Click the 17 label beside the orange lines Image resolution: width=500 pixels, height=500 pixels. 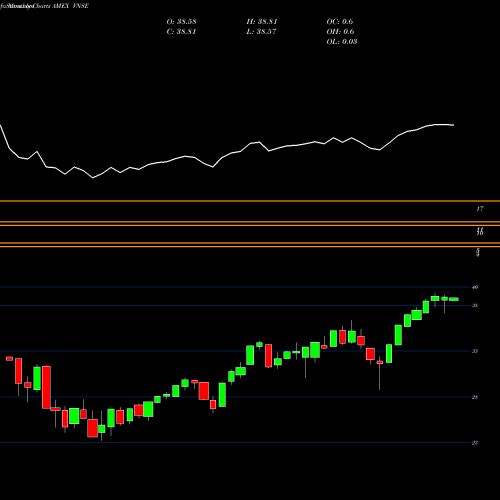480,209
